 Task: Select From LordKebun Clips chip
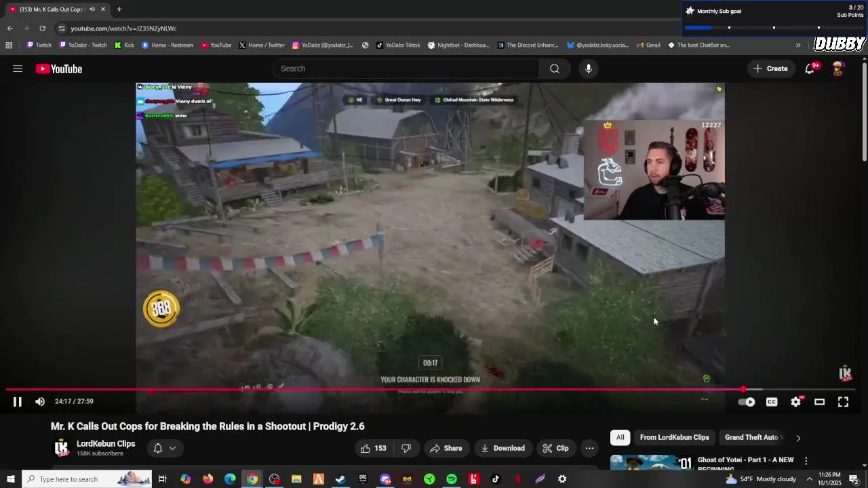pyautogui.click(x=674, y=437)
